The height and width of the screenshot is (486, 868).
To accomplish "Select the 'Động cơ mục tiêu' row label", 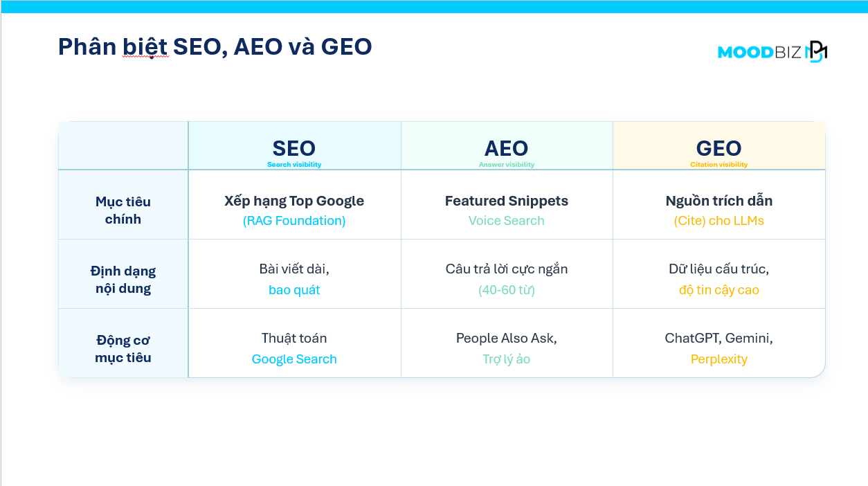I will click(123, 349).
